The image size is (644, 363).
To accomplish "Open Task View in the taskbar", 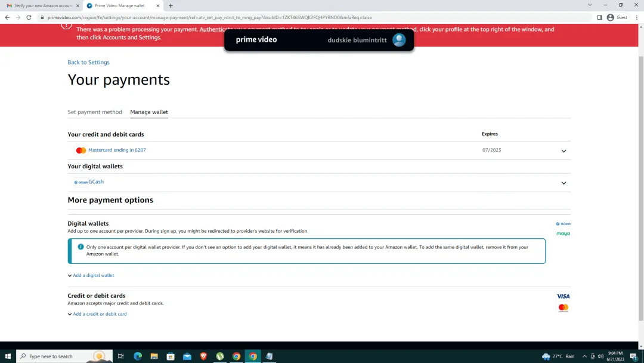I will [x=120, y=356].
